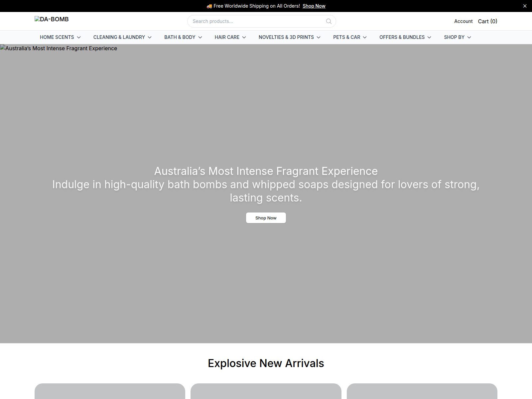Dismiss the free shipping announcement bar

point(525,6)
